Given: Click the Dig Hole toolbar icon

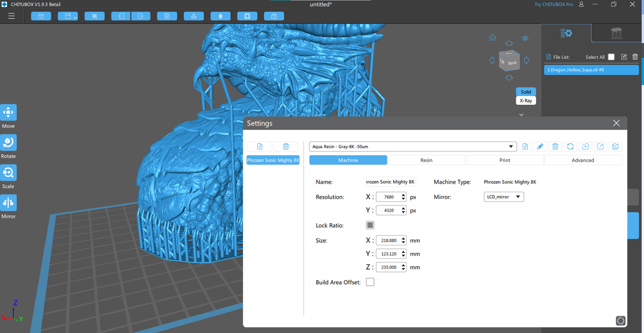Looking at the screenshot, I should point(247,17).
